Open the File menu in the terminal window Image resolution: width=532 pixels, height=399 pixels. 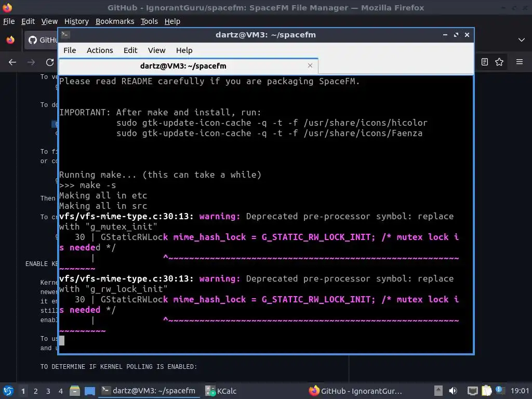pyautogui.click(x=70, y=50)
